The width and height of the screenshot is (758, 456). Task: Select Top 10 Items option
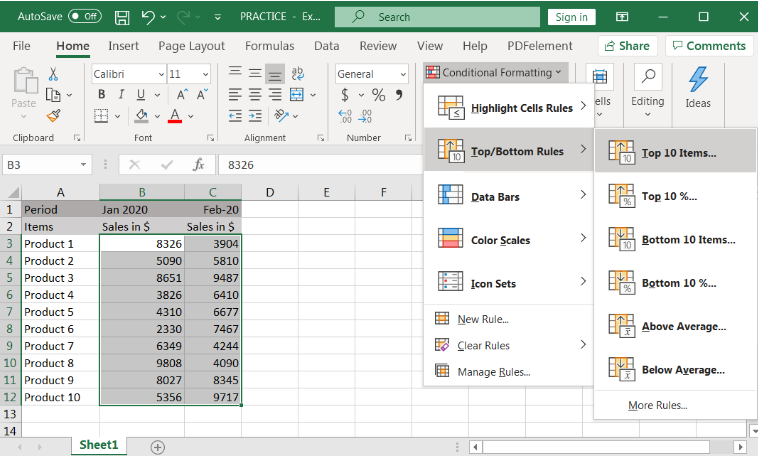pos(675,153)
